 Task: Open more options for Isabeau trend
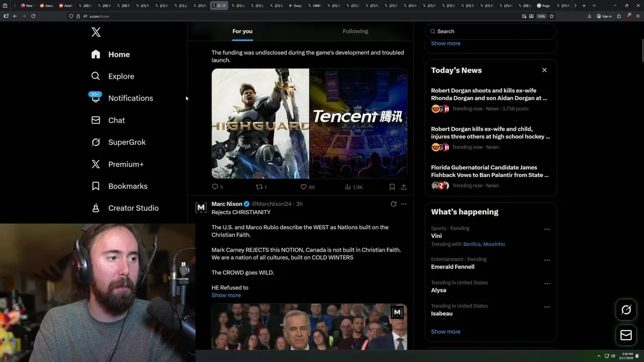[x=547, y=307]
